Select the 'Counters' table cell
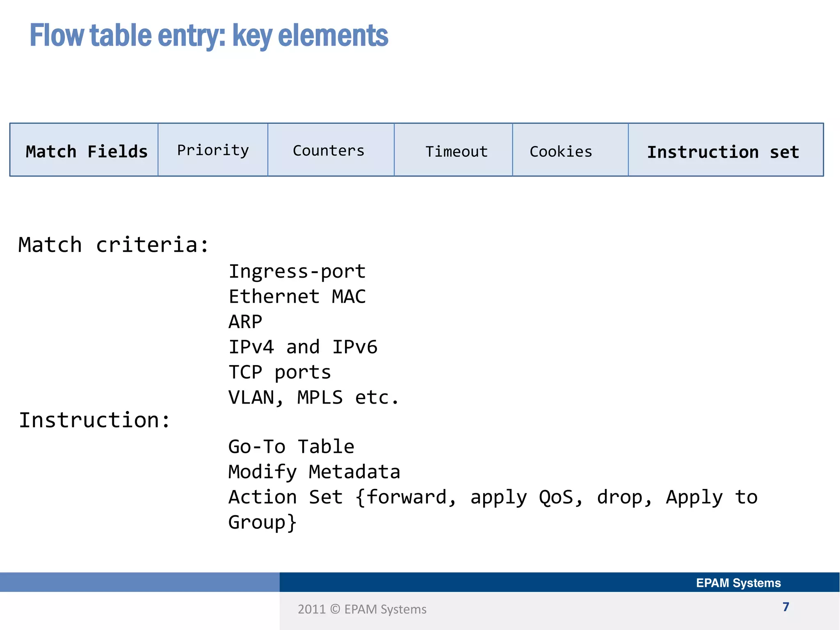 click(x=331, y=150)
